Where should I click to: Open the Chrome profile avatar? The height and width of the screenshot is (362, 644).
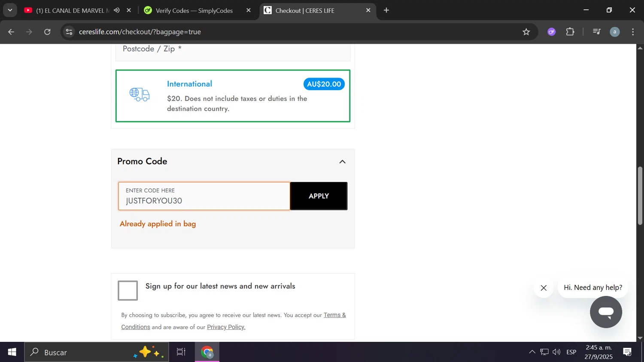pos(615,32)
